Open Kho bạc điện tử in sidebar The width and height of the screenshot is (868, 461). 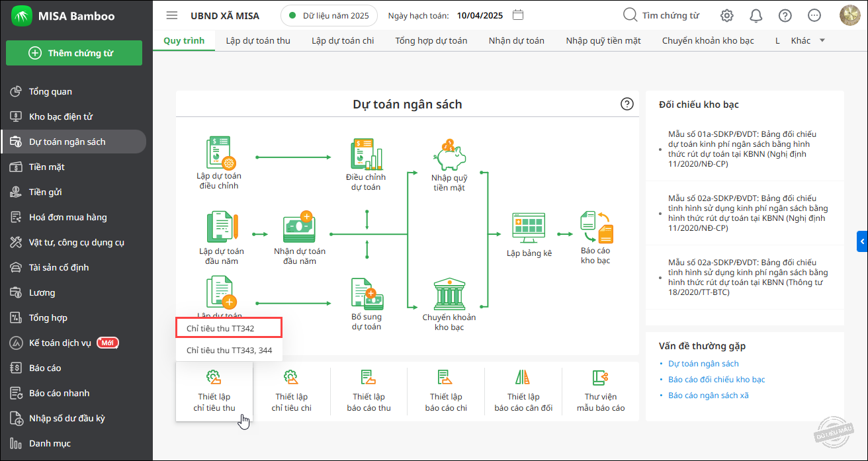pyautogui.click(x=74, y=116)
